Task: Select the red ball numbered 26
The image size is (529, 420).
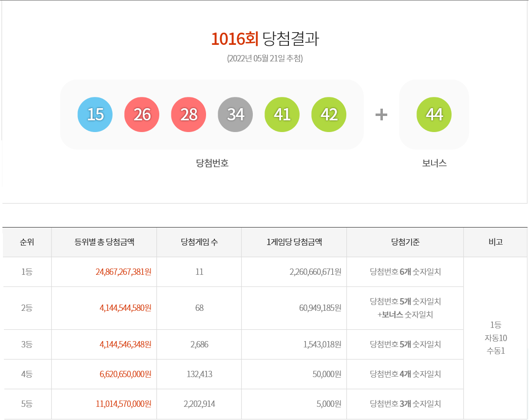Action: pos(142,115)
